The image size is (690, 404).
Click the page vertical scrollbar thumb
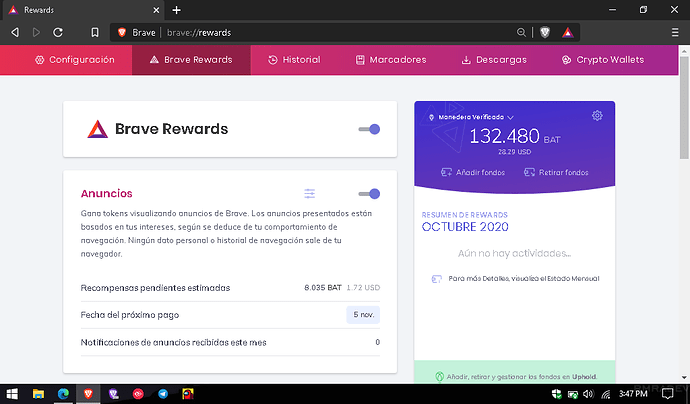tap(684, 108)
